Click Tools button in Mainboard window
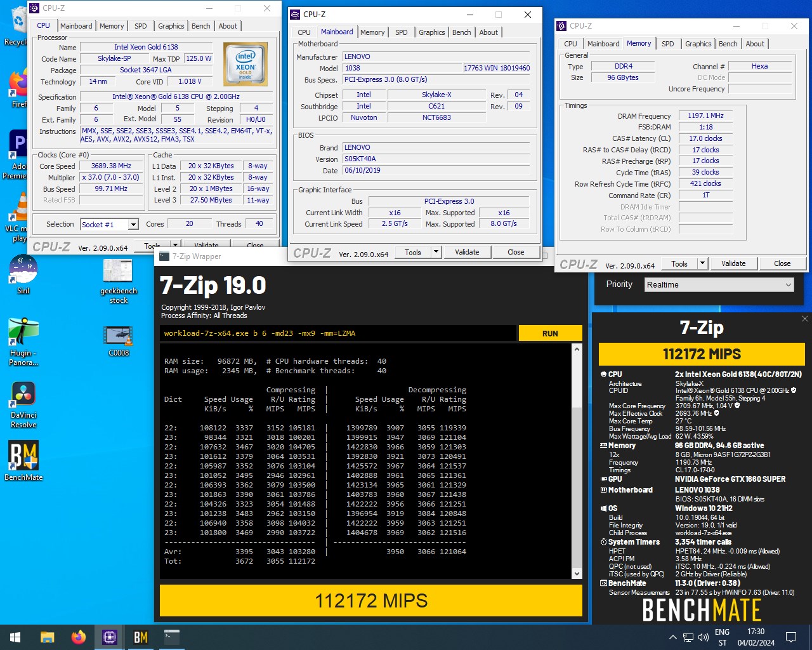 click(x=413, y=252)
